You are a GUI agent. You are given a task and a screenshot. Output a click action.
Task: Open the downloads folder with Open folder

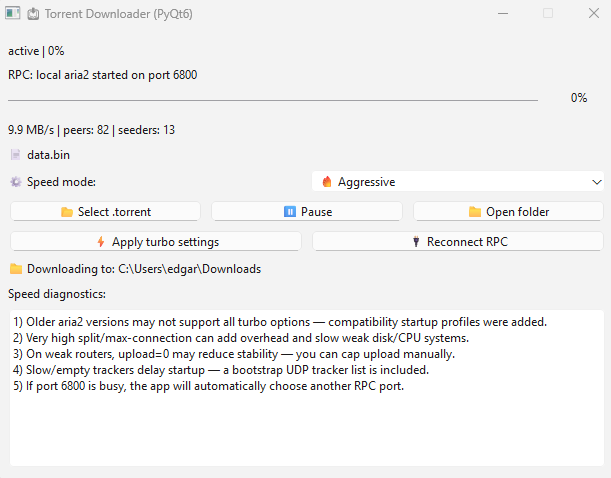click(x=508, y=212)
